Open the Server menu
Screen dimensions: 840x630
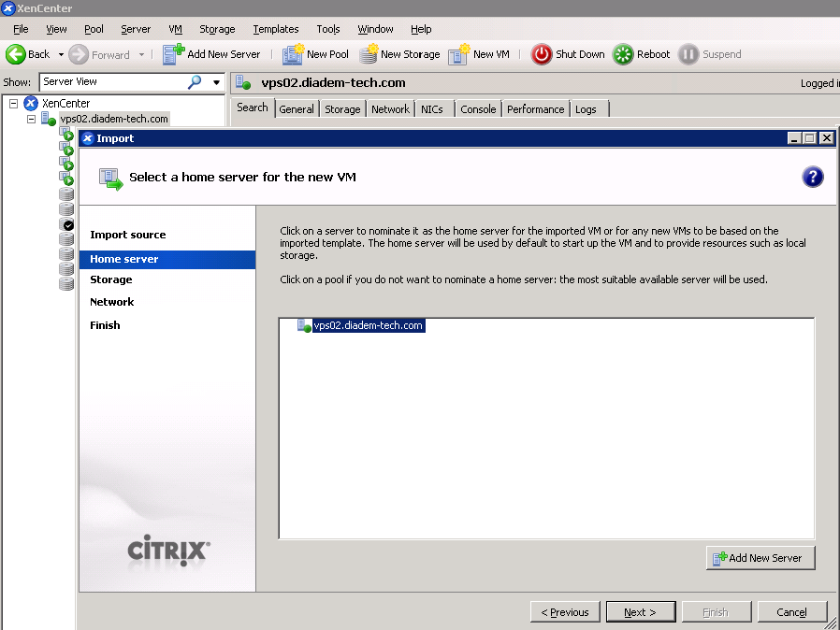click(x=136, y=29)
